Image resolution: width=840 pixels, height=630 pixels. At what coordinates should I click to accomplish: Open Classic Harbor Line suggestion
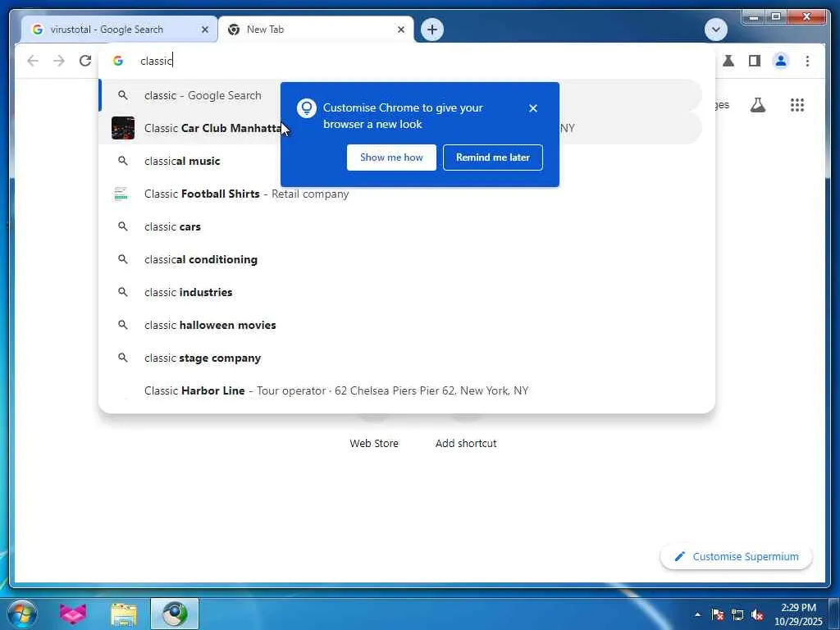pos(400,391)
